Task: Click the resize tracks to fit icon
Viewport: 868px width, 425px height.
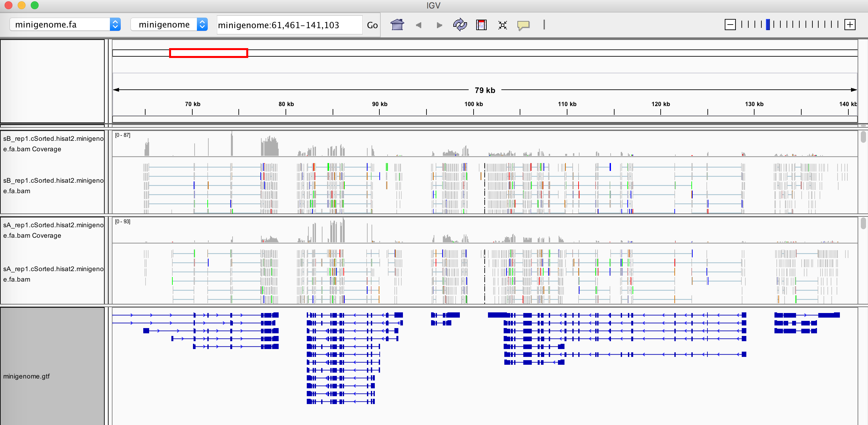Action: pyautogui.click(x=502, y=25)
